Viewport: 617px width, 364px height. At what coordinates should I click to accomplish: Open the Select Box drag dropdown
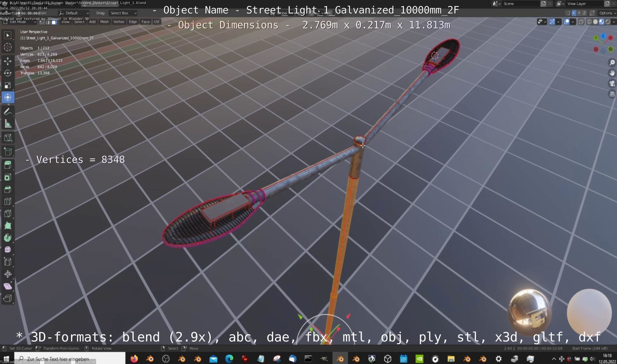tap(123, 13)
